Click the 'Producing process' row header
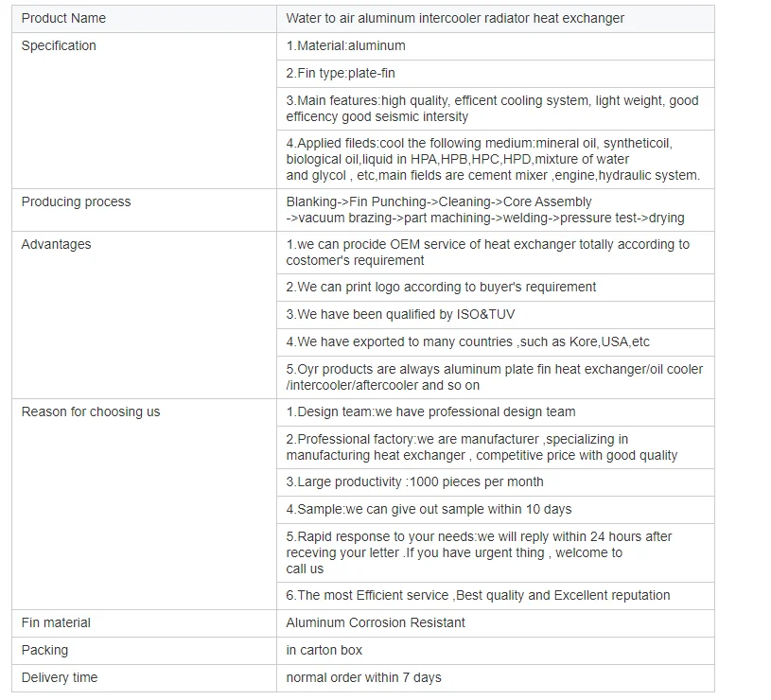Screen dimensions: 771x700 76,201
